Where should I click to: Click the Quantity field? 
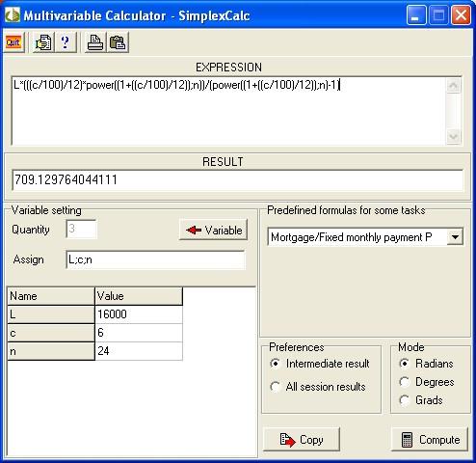(x=81, y=230)
